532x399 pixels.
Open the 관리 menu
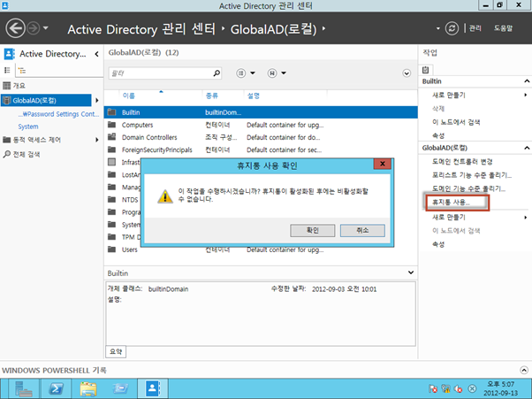click(475, 28)
